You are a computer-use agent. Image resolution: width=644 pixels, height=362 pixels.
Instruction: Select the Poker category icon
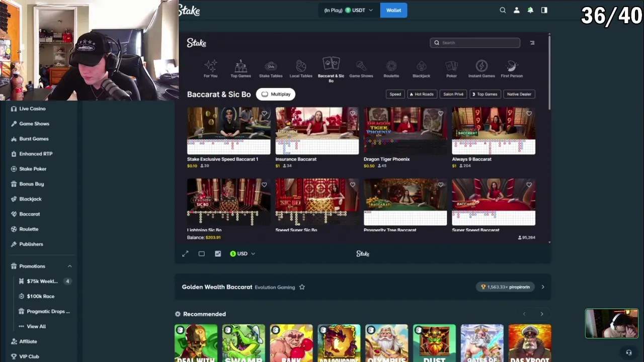pos(451,68)
